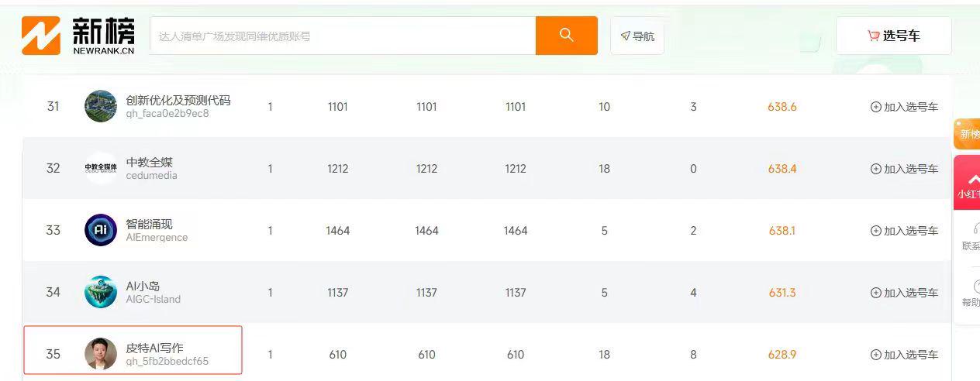Add AI小岛 to 选号车
980x381 pixels.
point(904,293)
